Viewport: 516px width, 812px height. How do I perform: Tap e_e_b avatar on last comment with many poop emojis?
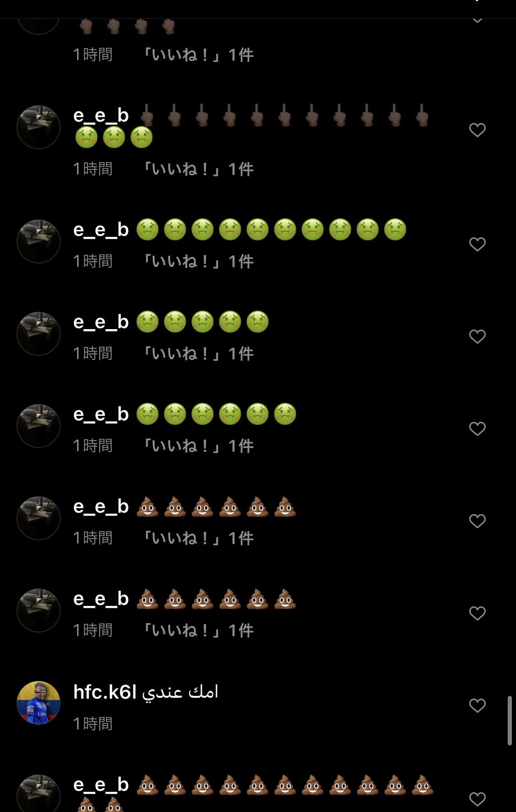click(39, 794)
